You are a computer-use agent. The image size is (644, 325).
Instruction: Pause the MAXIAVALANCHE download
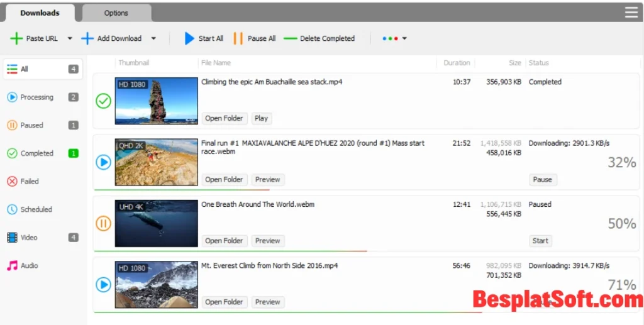(x=543, y=179)
